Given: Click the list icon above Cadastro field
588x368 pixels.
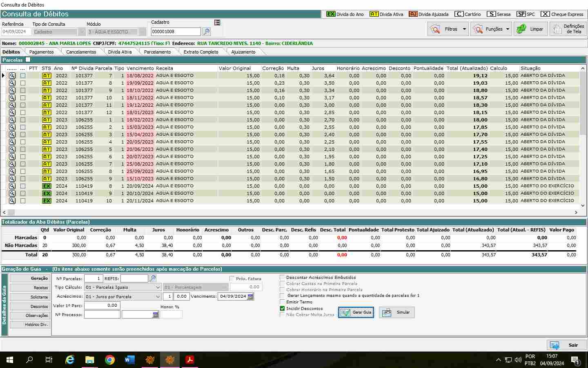Looking at the screenshot, I should [217, 22].
